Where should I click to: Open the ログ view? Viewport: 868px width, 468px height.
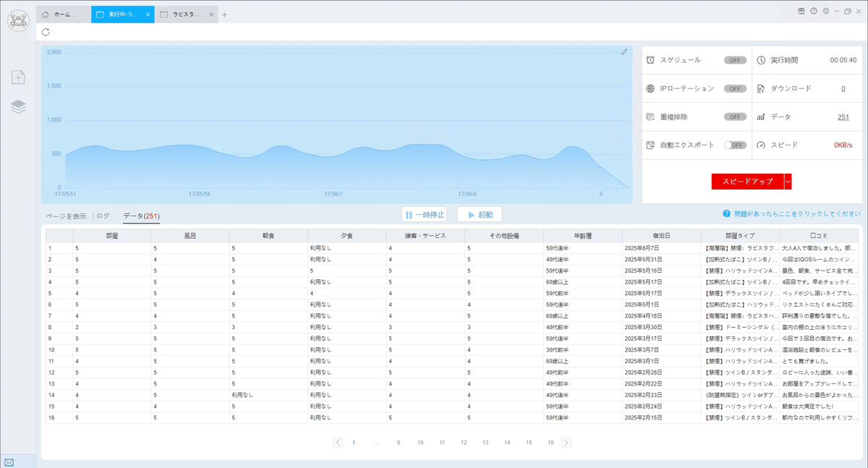(x=103, y=216)
